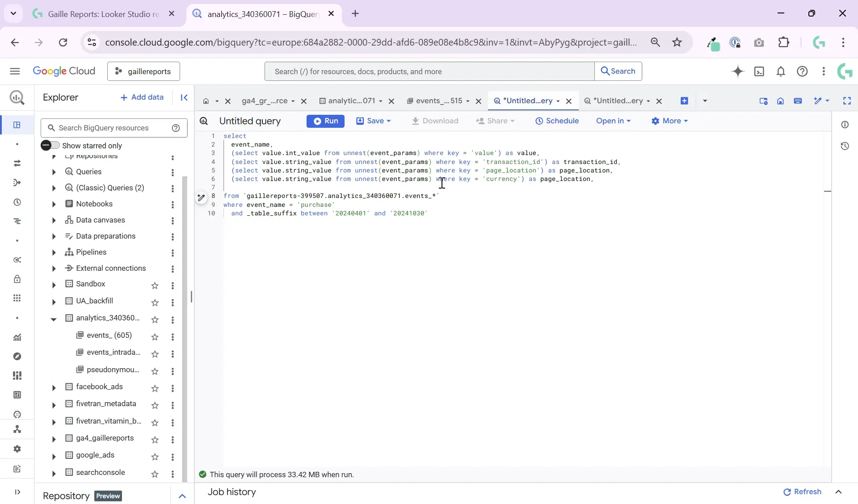Viewport: 858px width, 504px height.
Task: Expand the Pipelines tree node
Action: (x=54, y=252)
